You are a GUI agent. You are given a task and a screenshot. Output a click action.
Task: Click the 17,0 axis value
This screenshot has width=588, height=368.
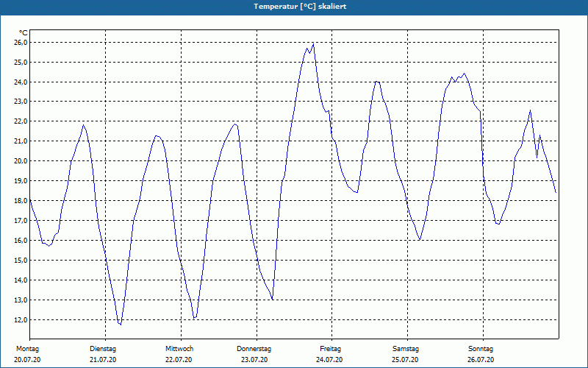[x=21, y=221]
